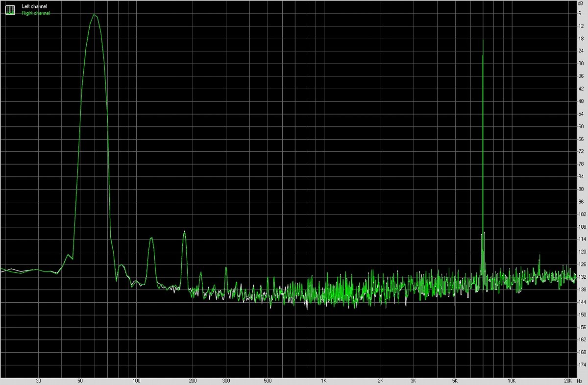Click the "500" Hz frequency axis label
Viewport: 588px width, 385px height.
[x=268, y=381]
